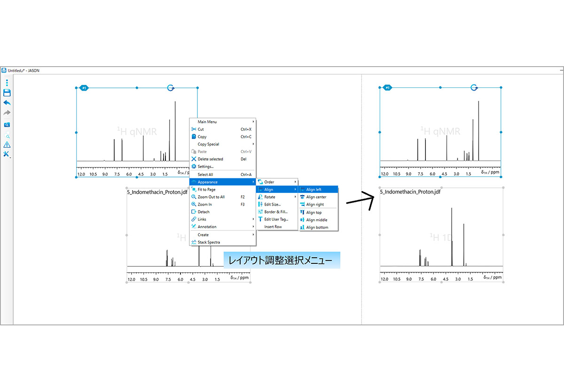The width and height of the screenshot is (564, 392).
Task: Undo the last action via left toolbar
Action: (7, 103)
